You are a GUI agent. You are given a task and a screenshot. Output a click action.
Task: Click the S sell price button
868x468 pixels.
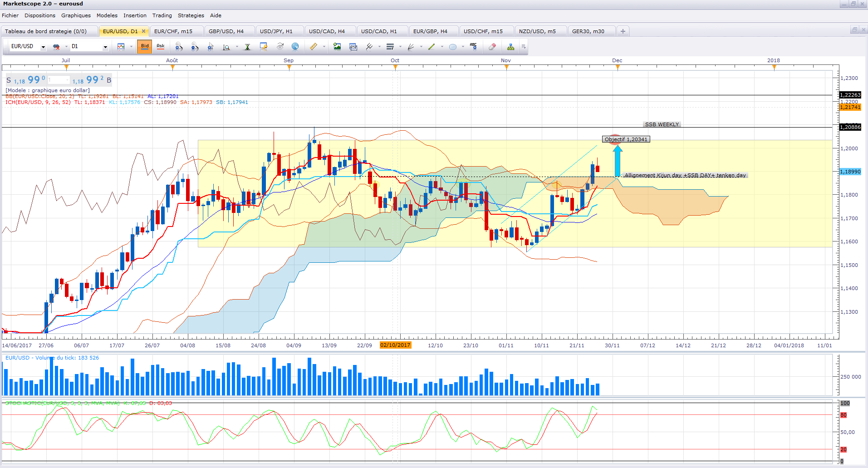click(25, 80)
